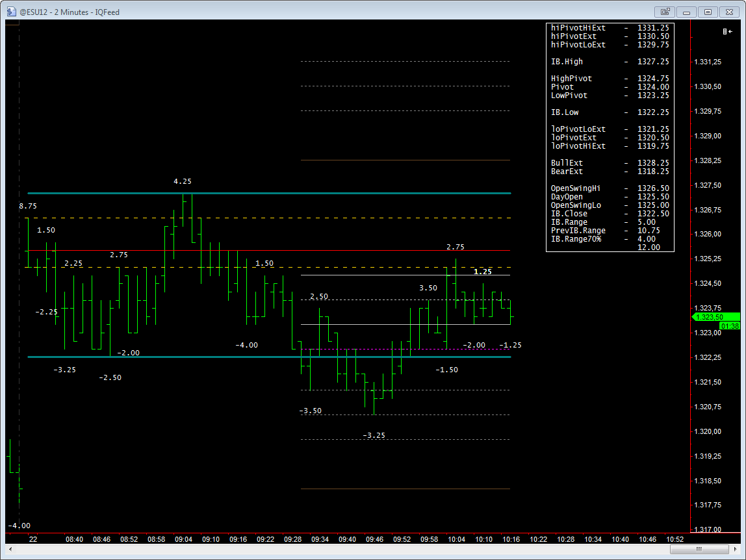Click the horizontal scrollbar left arrow
The image size is (746, 560).
10,549
